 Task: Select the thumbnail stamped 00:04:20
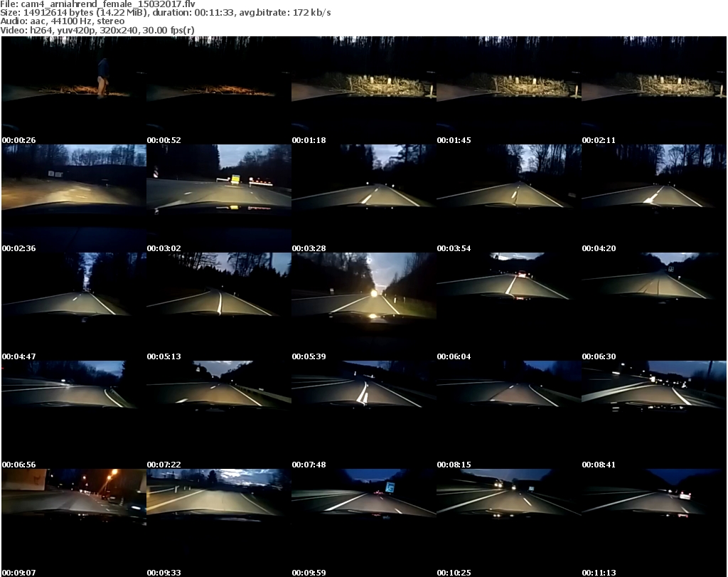tap(654, 198)
